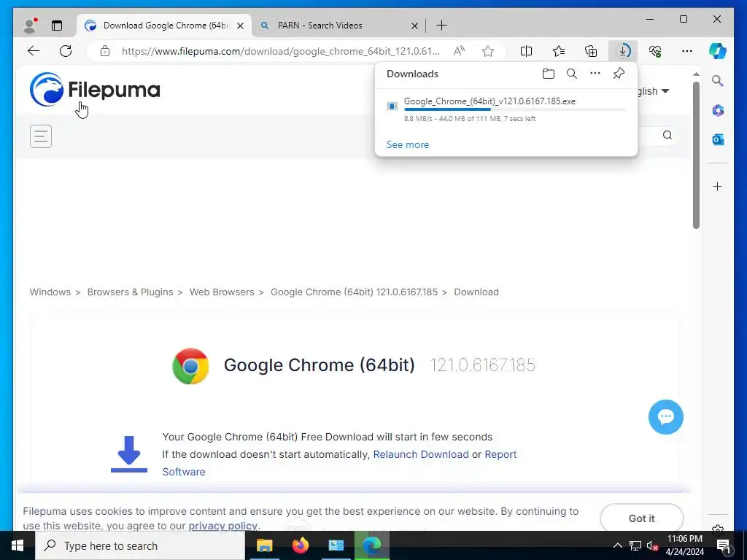This screenshot has width=747, height=560.
Task: Click the muted volume tray icon
Action: point(652,545)
